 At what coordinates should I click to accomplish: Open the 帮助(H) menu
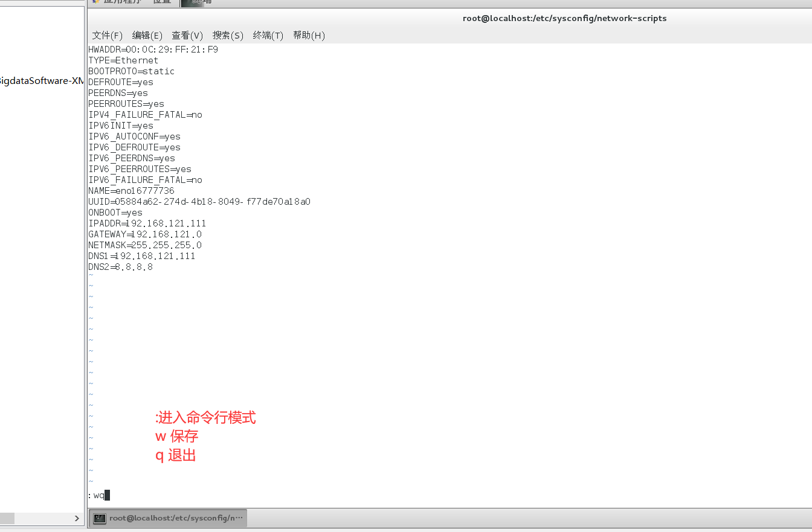coord(309,36)
